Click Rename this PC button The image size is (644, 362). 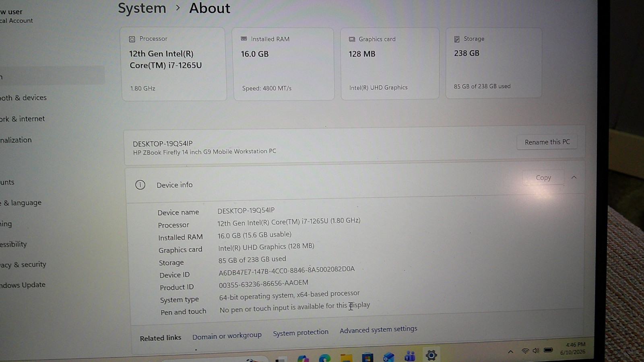point(547,142)
